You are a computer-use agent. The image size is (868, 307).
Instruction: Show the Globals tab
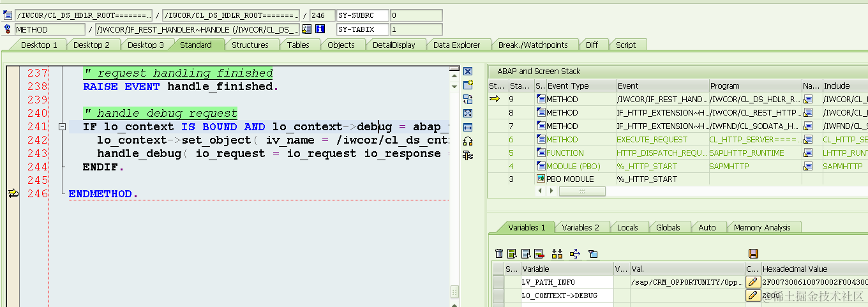pyautogui.click(x=668, y=227)
